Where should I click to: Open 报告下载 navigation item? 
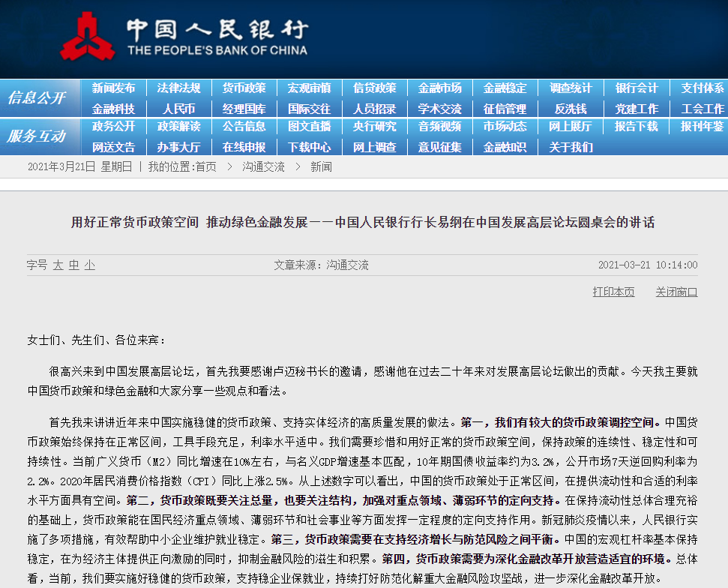coord(636,126)
